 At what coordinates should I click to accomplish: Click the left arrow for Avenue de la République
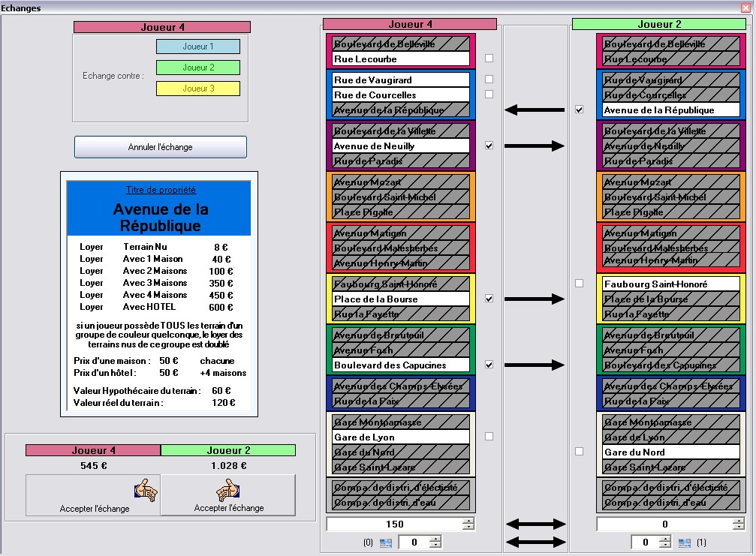[535, 110]
